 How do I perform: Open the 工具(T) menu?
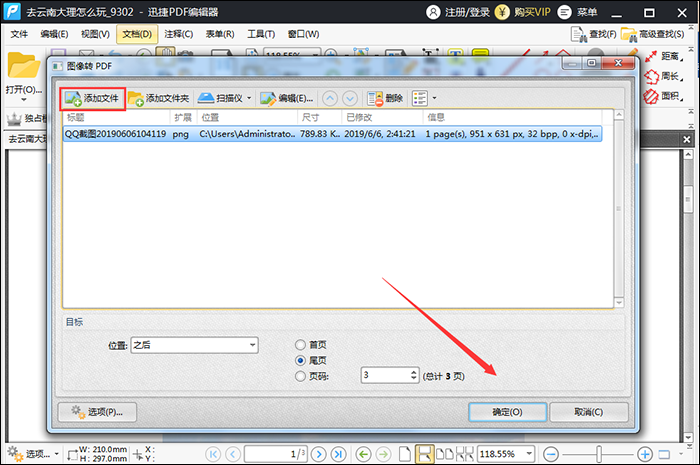261,34
